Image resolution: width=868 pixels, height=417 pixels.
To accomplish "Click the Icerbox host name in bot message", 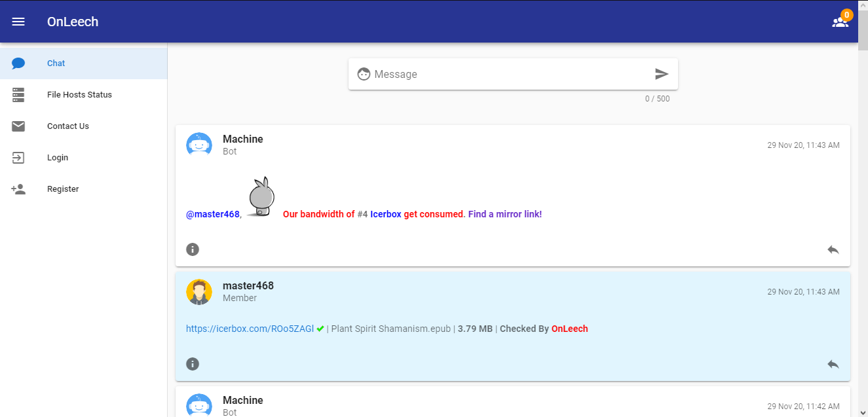I will 386,214.
